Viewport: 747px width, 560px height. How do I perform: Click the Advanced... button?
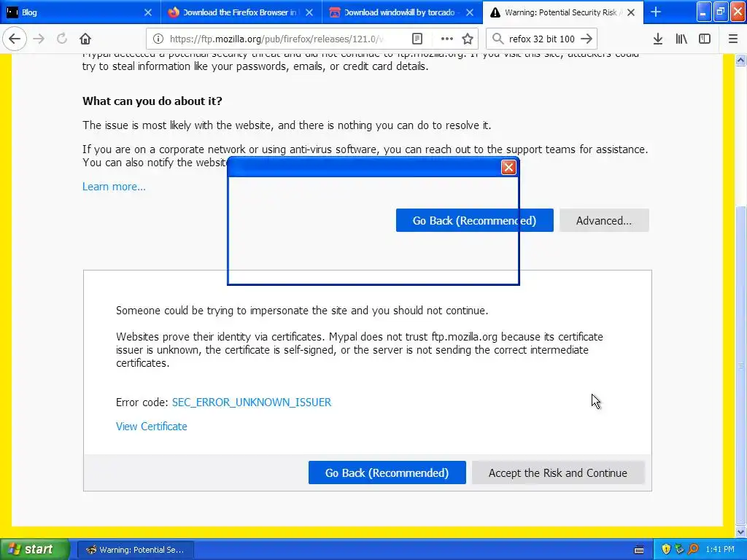pos(603,220)
